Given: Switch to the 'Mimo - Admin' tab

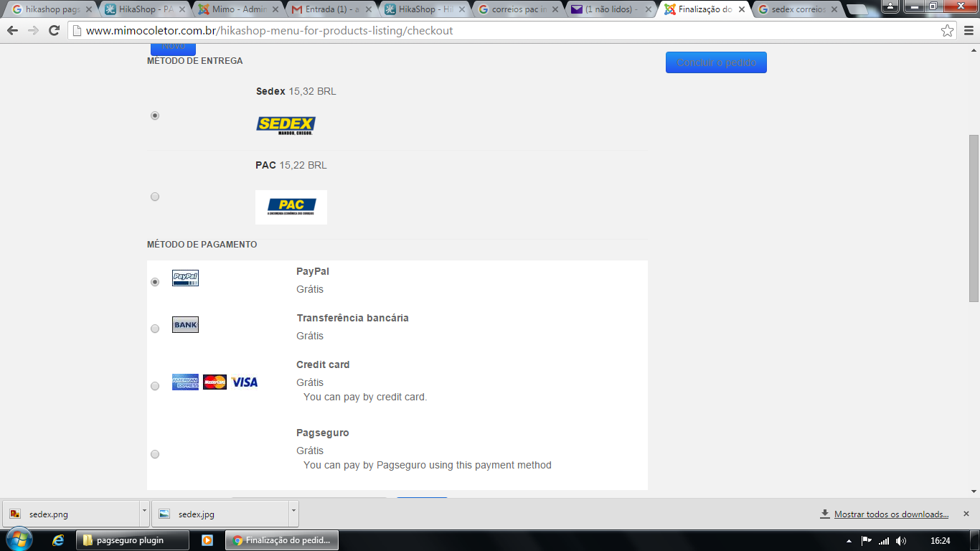Looking at the screenshot, I should click(x=238, y=10).
